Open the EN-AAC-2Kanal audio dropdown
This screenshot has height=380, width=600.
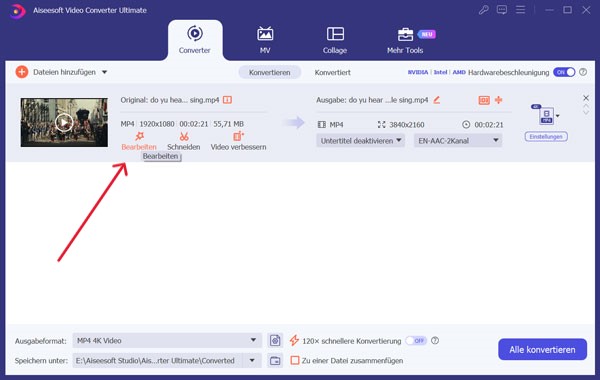coord(458,141)
